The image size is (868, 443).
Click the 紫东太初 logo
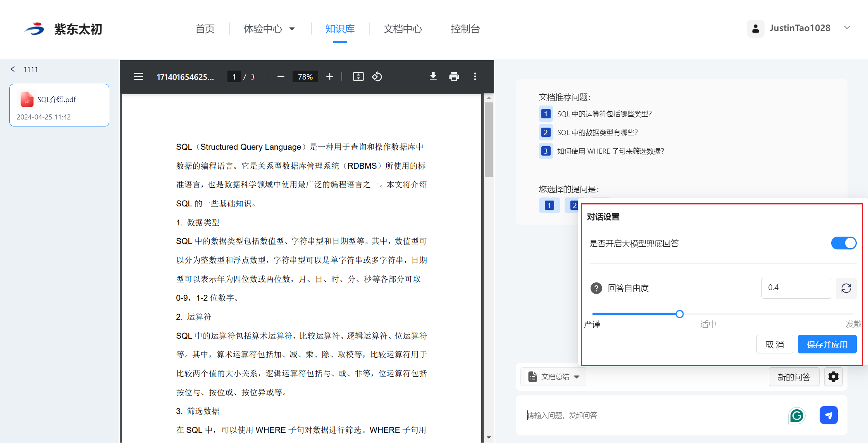(63, 29)
